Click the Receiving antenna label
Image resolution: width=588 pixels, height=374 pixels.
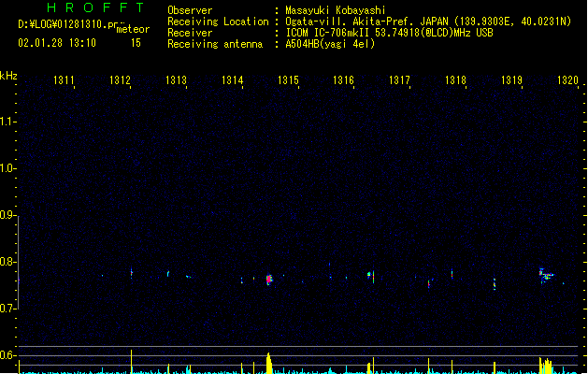click(x=215, y=44)
